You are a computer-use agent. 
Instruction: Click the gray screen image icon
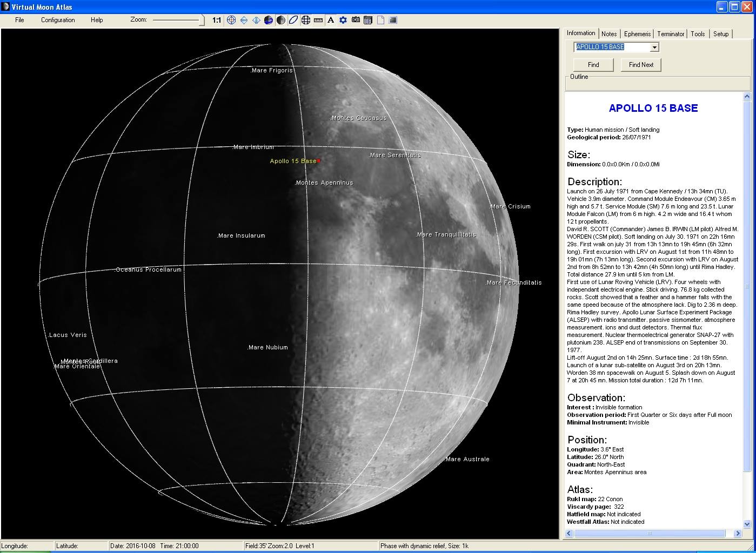[x=393, y=20]
